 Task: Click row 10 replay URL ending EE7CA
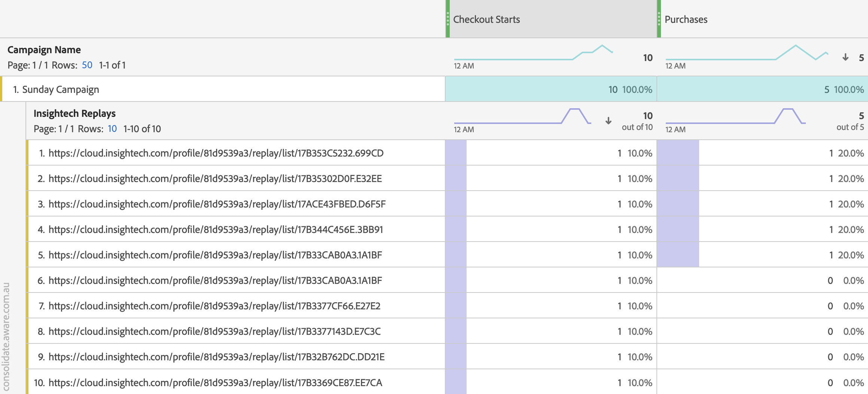point(215,383)
